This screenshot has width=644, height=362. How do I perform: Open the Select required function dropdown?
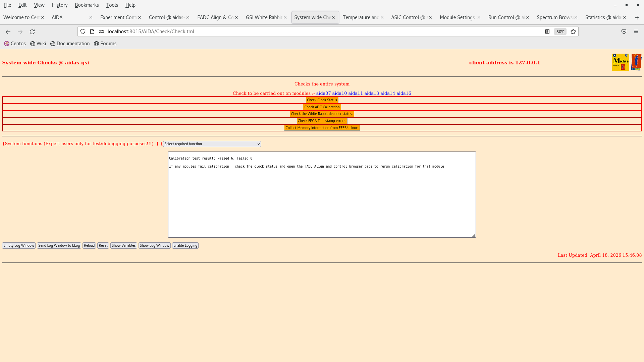point(212,144)
